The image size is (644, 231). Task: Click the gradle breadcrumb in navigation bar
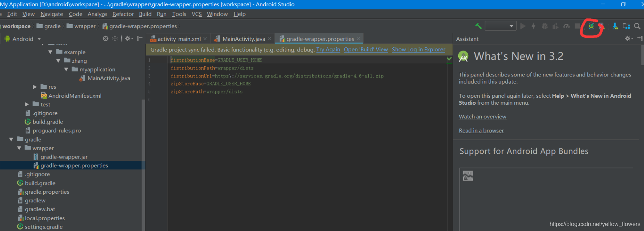[x=49, y=26]
